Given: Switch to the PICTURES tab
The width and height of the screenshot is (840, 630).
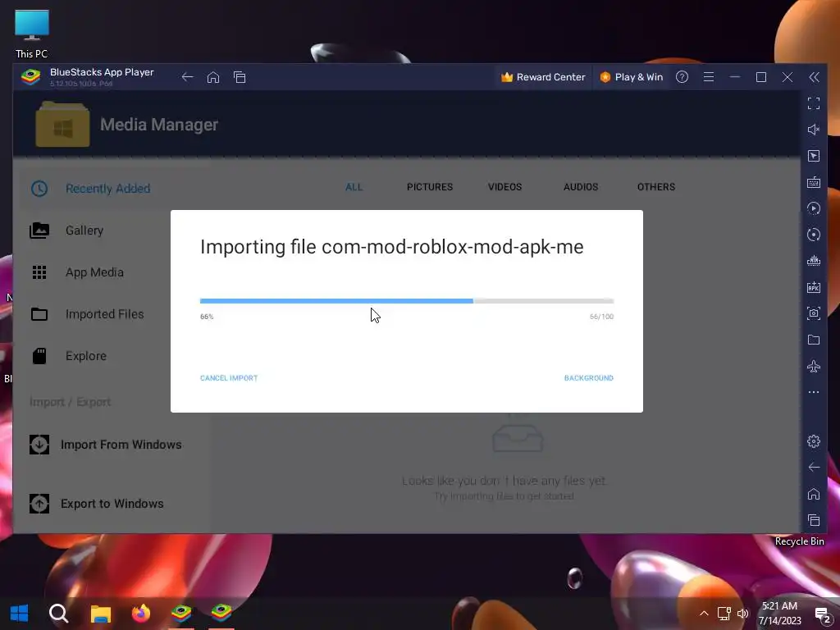Looking at the screenshot, I should 430,187.
